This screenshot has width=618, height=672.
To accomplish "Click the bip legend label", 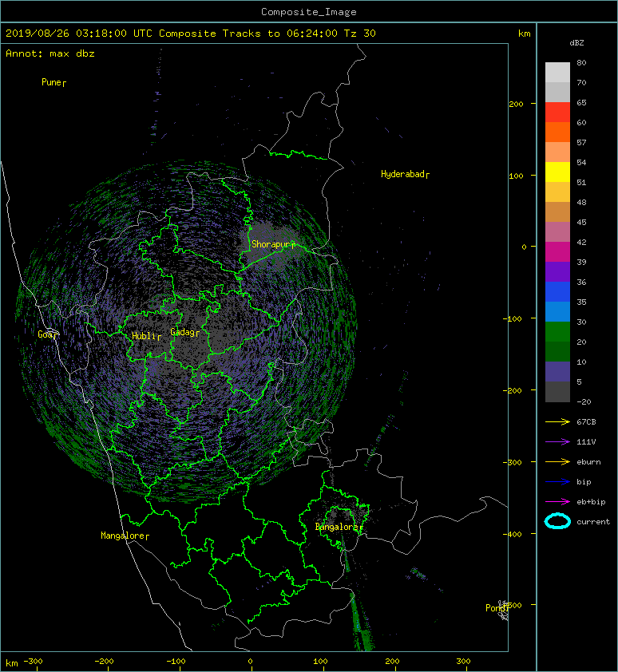I will click(584, 482).
